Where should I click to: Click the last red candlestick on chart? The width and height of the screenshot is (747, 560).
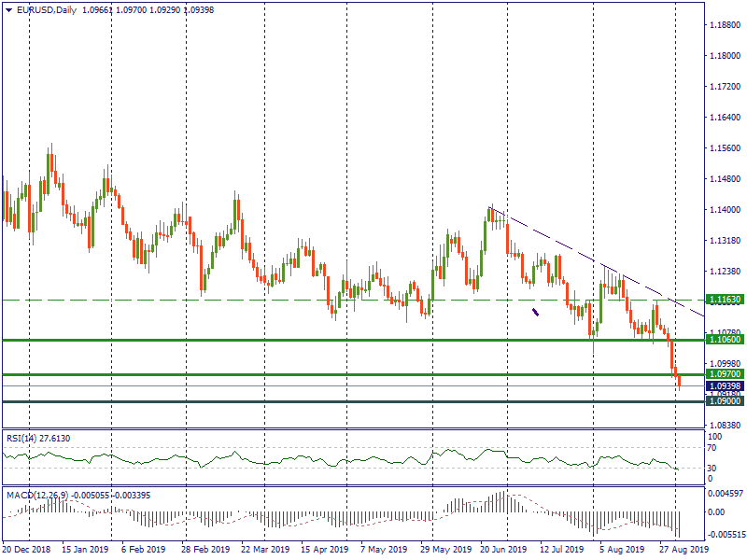[x=679, y=380]
